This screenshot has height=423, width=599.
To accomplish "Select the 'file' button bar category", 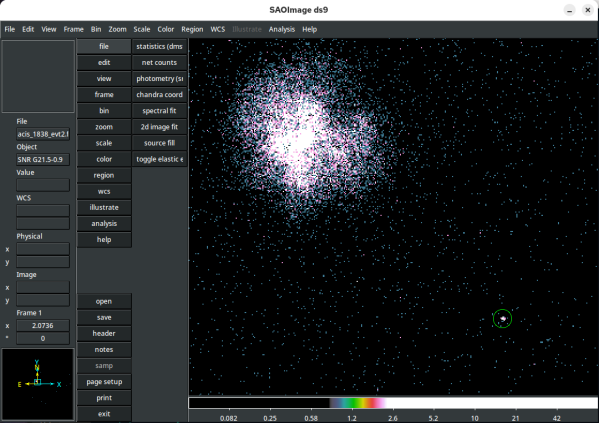I will coord(104,46).
